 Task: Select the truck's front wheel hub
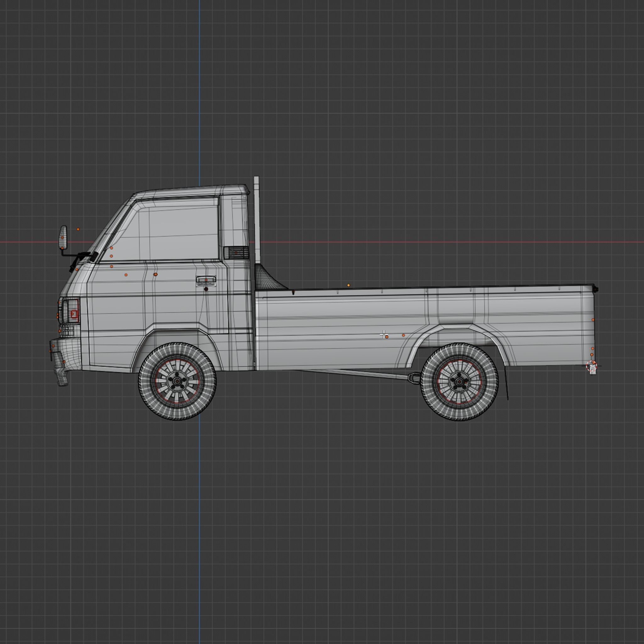pyautogui.click(x=177, y=381)
